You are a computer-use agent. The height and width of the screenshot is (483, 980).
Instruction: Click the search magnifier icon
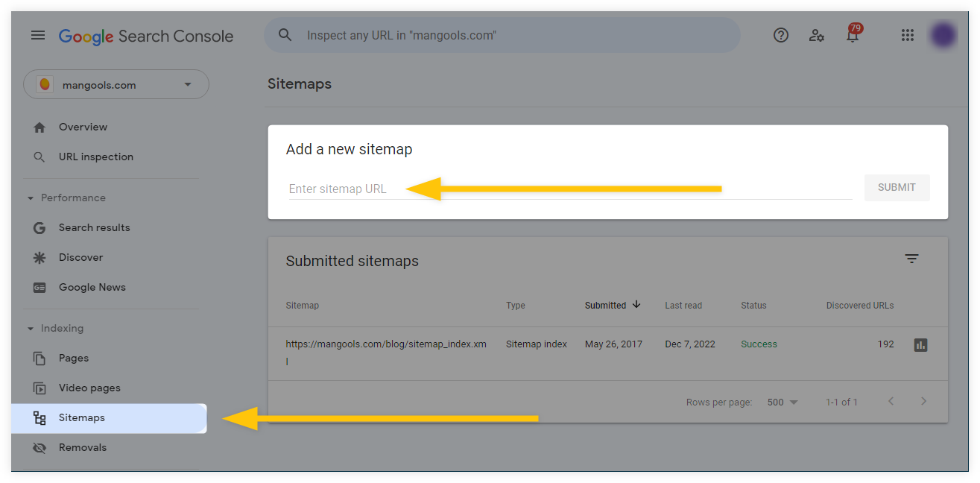[x=285, y=35]
